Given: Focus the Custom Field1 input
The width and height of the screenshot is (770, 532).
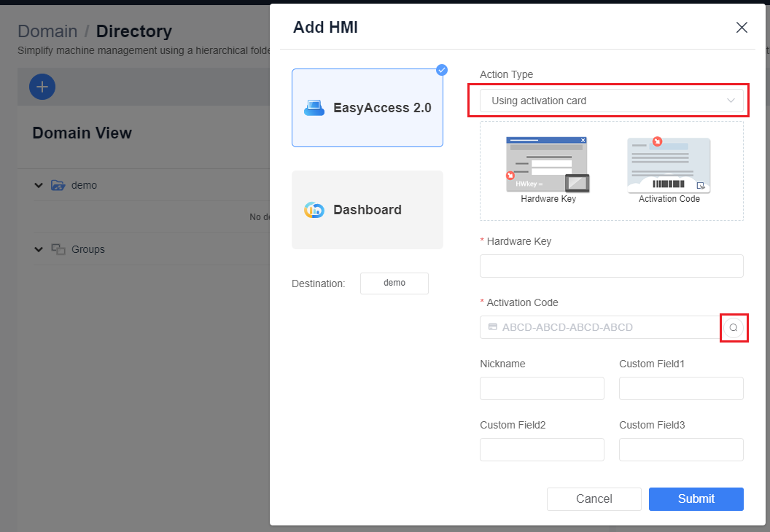Looking at the screenshot, I should tap(681, 388).
